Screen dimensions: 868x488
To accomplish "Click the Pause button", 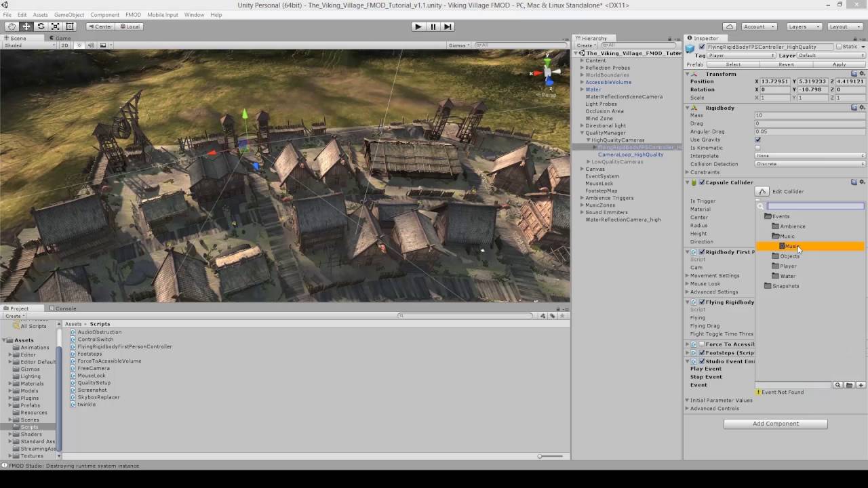I will coord(433,26).
